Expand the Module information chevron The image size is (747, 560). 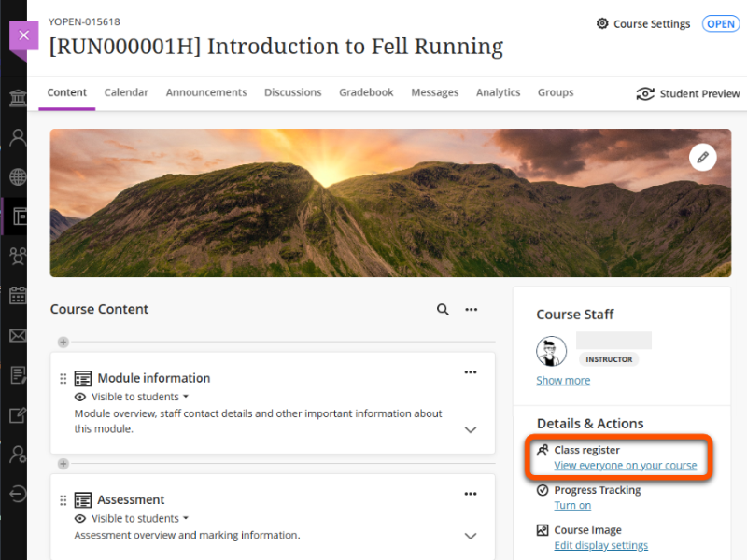(x=471, y=429)
